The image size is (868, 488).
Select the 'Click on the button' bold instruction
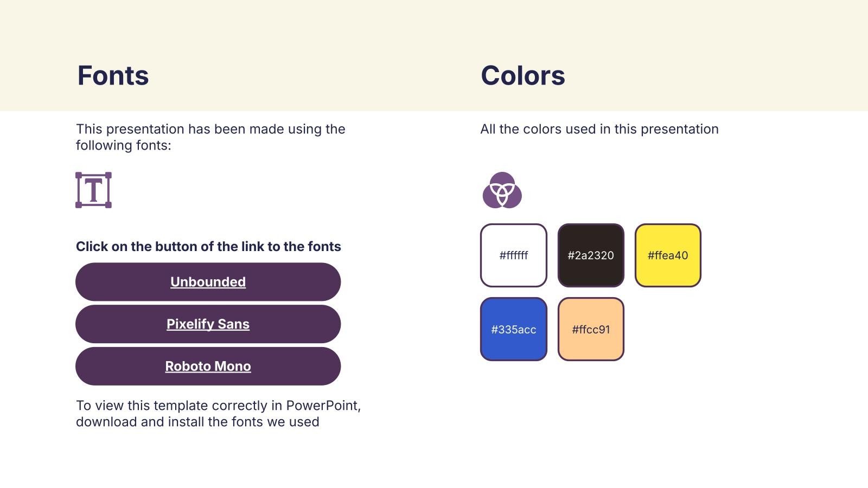[x=208, y=247]
